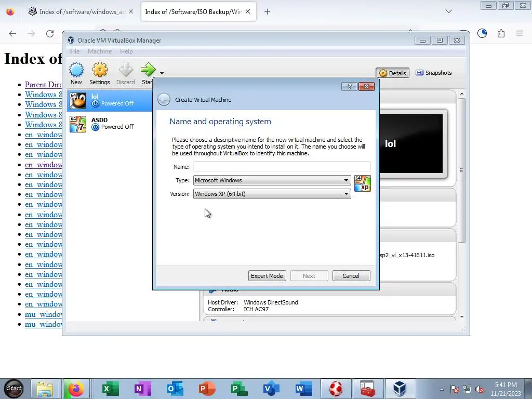Click the details pane vertical scrollbar

[461, 170]
